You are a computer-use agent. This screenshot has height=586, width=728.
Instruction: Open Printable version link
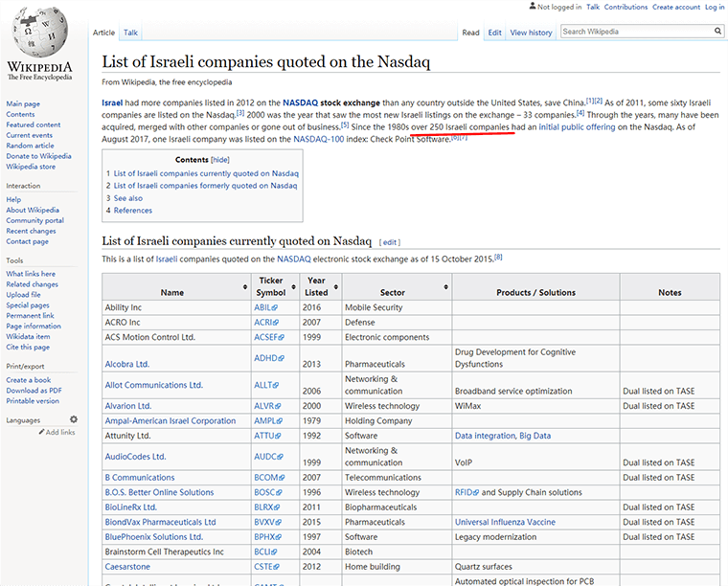(x=33, y=401)
